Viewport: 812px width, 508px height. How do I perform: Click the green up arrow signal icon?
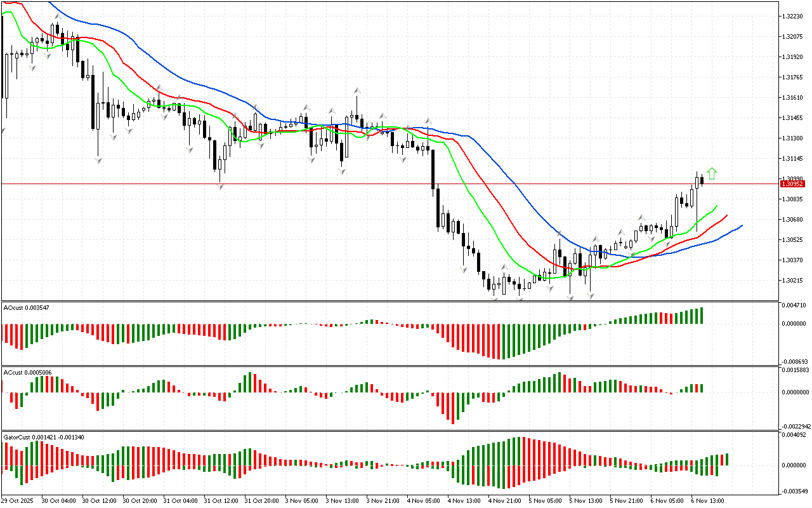pyautogui.click(x=712, y=173)
